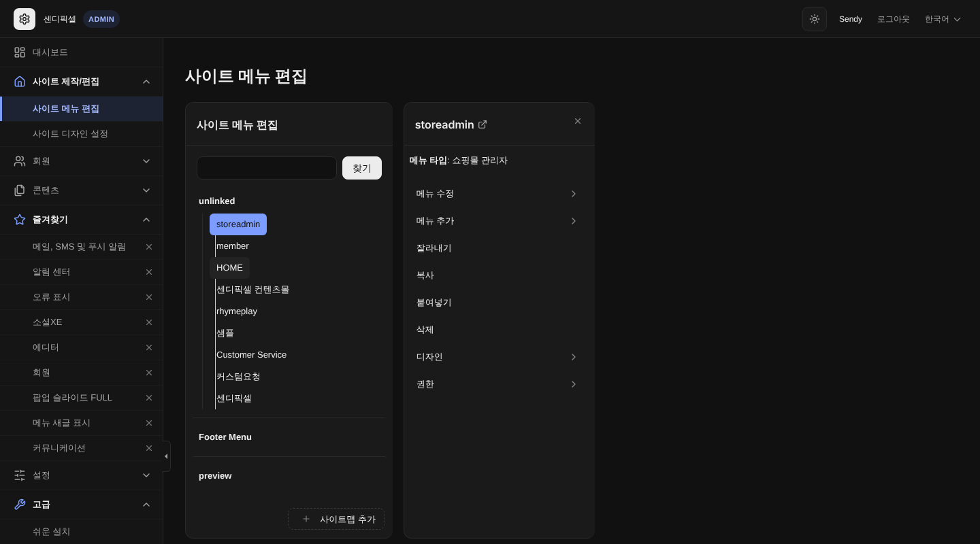Collapse the 사이트 제작/편집 section
The width and height of the screenshot is (980, 544).
[81, 82]
